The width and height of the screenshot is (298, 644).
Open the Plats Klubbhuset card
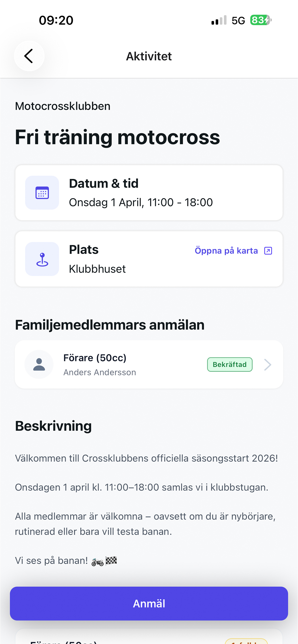click(149, 259)
